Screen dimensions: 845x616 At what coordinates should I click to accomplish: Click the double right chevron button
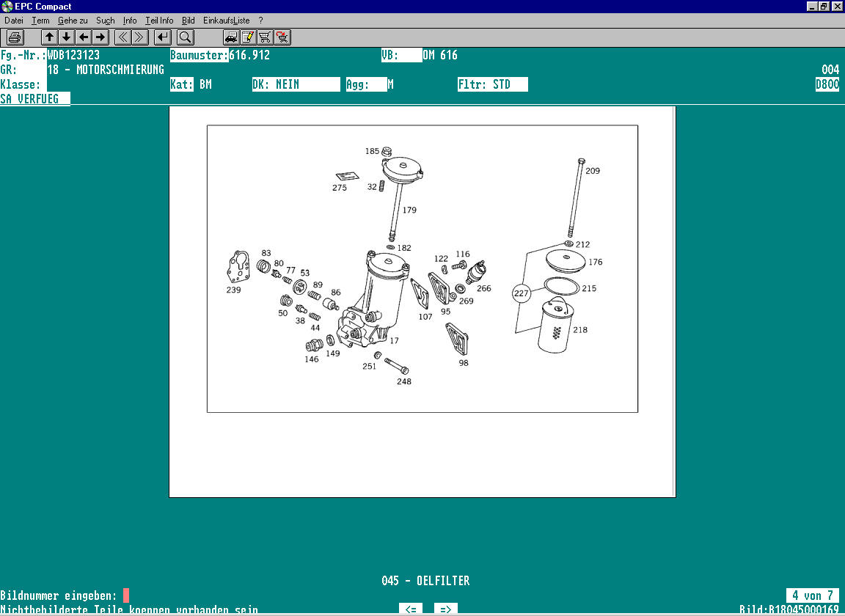tap(140, 37)
